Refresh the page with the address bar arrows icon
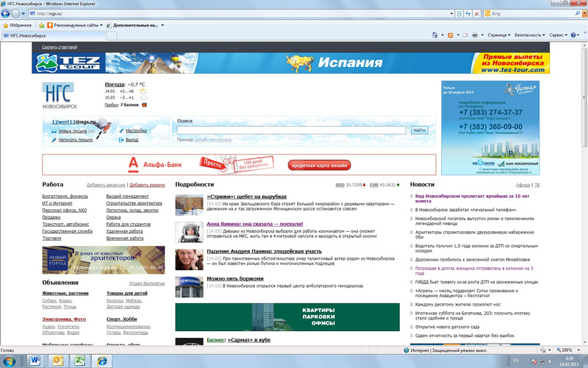The width and height of the screenshot is (588, 368). click(467, 13)
